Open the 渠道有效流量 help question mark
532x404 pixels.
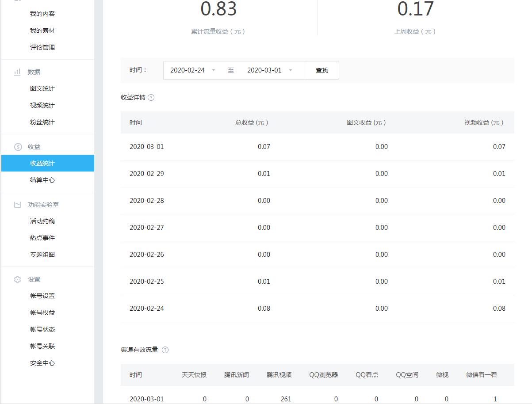[x=165, y=350]
